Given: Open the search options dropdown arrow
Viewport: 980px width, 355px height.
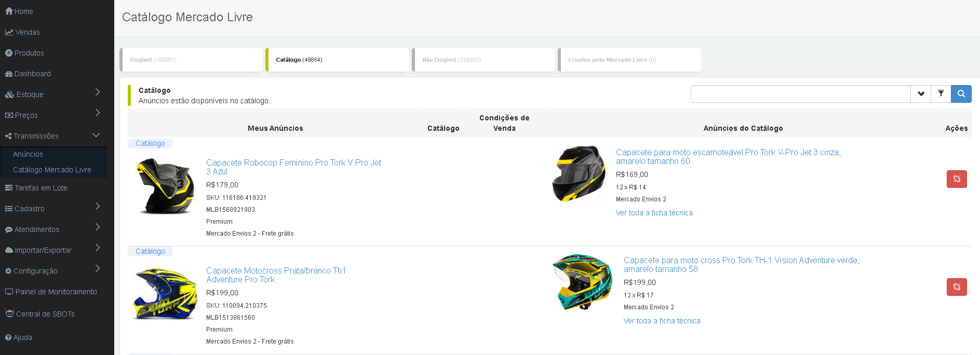Looking at the screenshot, I should point(921,94).
